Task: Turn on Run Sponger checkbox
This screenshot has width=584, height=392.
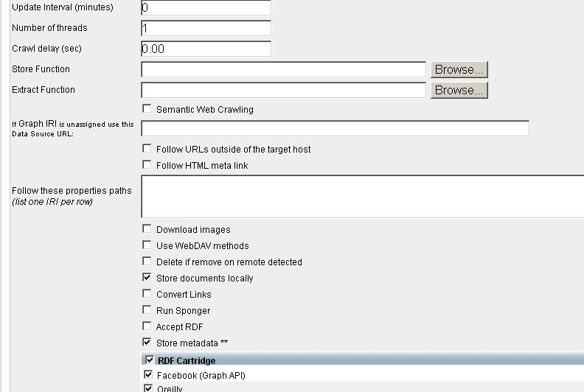Action: click(x=147, y=310)
